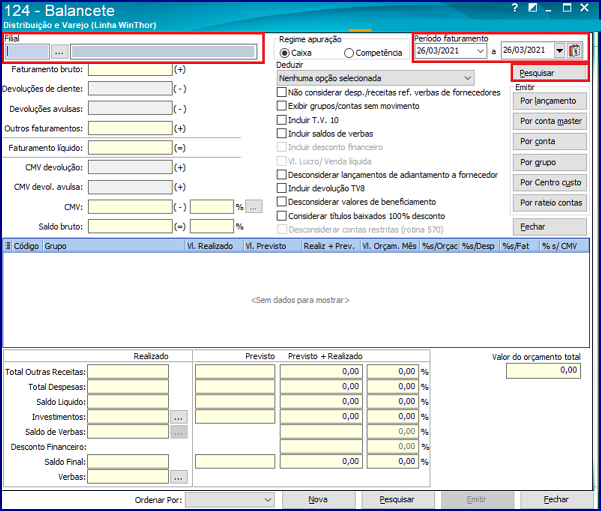
Task: Click the Por conta button
Action: tap(550, 141)
